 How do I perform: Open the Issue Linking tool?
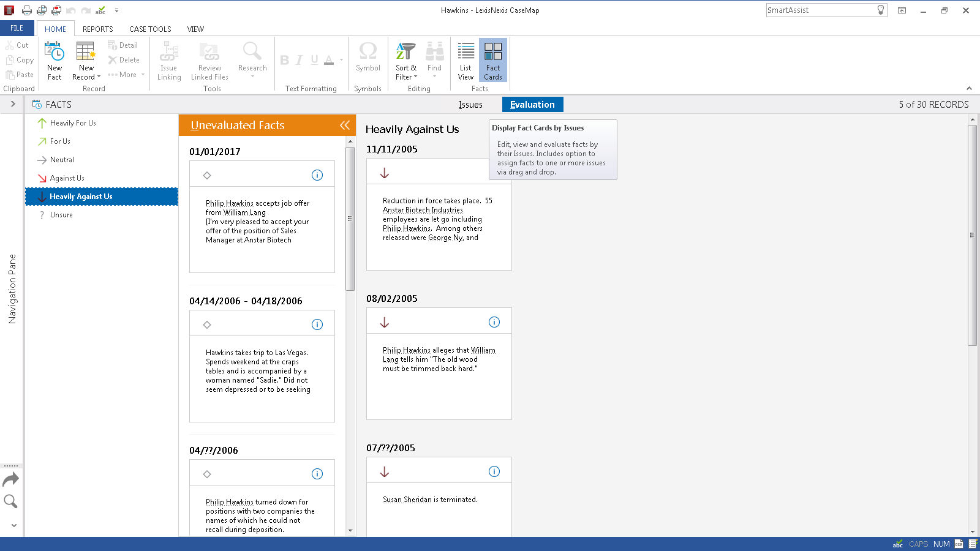point(168,60)
